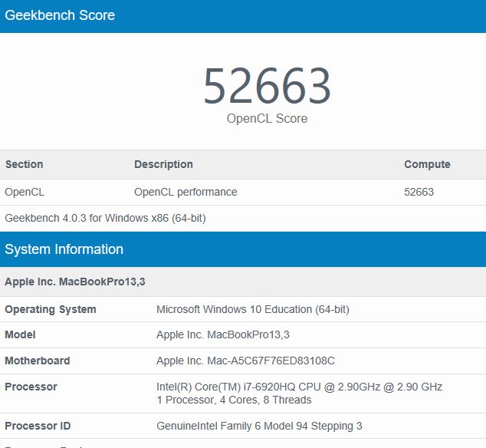Screen dimensions: 486x448
Task: Click the OpenCL Score label
Action: [x=268, y=118]
